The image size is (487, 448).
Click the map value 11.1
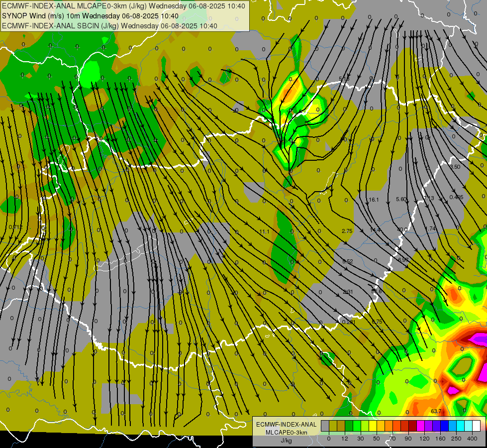tap(264, 231)
